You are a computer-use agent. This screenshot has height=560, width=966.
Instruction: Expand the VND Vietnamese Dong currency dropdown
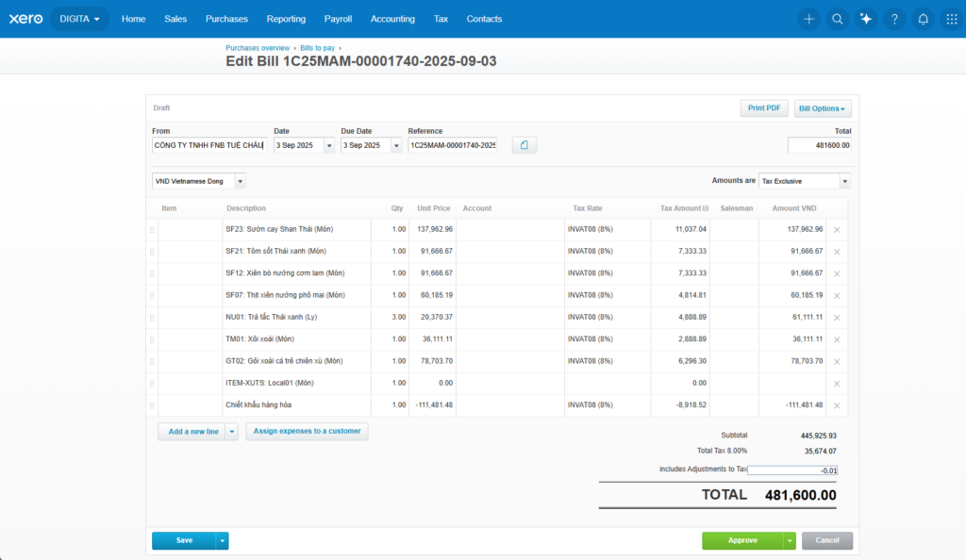click(x=240, y=181)
